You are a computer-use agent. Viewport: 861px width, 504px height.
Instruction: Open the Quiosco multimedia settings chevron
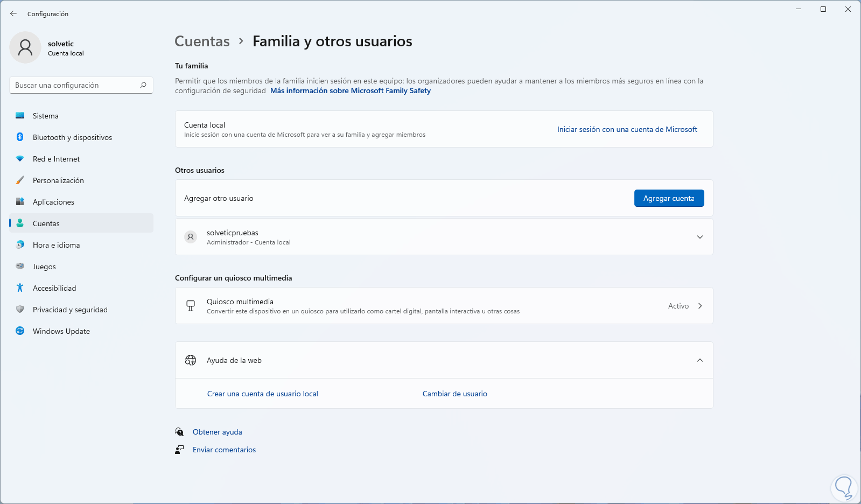(699, 306)
